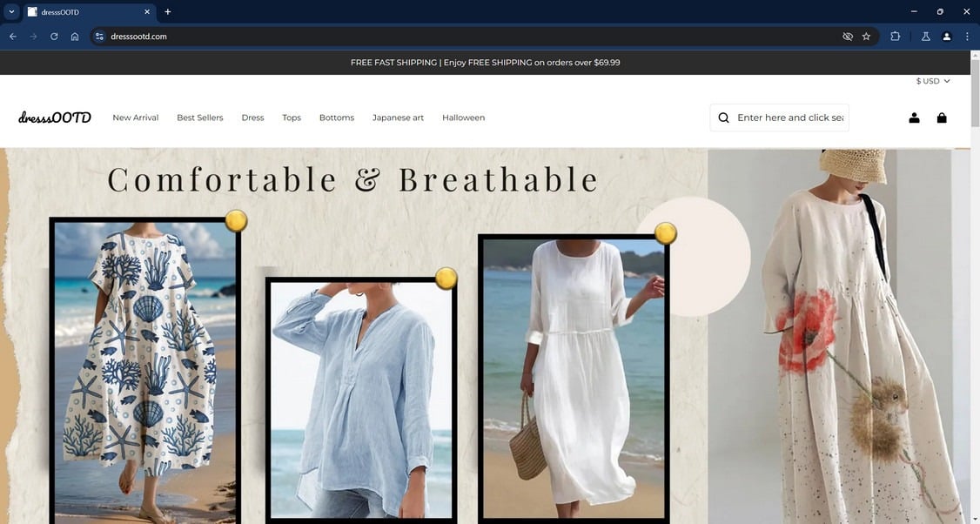Image resolution: width=980 pixels, height=524 pixels.
Task: Open the Best Sellers menu
Action: [200, 118]
